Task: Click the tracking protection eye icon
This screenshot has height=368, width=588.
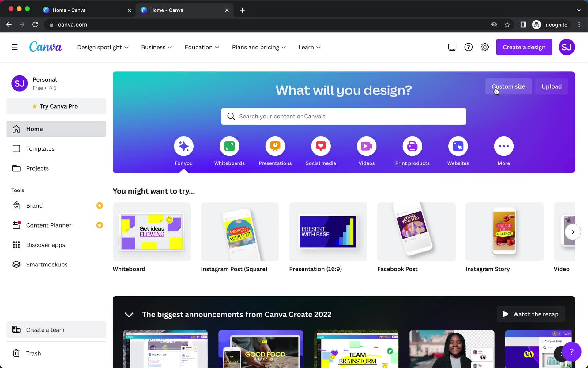Action: point(494,25)
